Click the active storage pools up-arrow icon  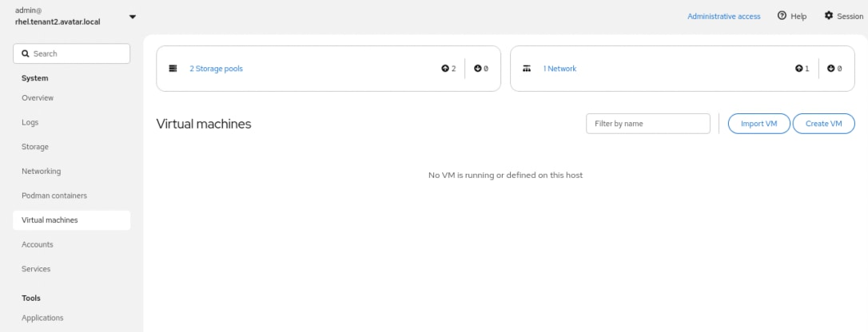[444, 69]
